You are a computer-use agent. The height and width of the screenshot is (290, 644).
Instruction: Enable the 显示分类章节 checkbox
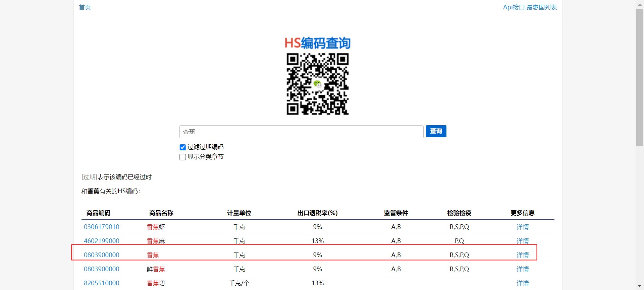pyautogui.click(x=183, y=157)
